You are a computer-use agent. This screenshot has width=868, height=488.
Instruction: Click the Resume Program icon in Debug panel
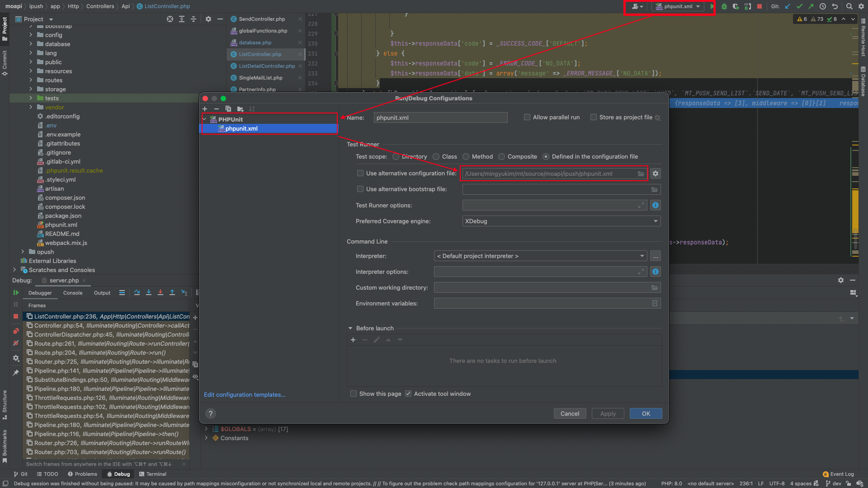point(16,293)
